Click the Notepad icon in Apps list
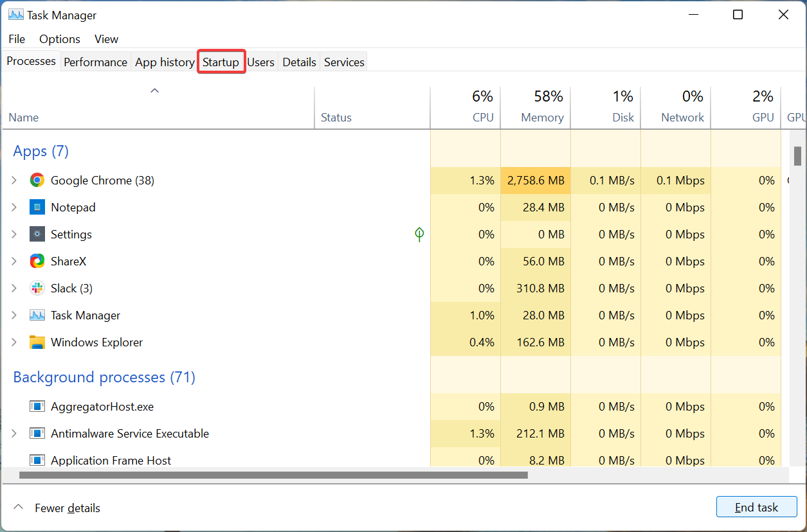 pyautogui.click(x=37, y=207)
